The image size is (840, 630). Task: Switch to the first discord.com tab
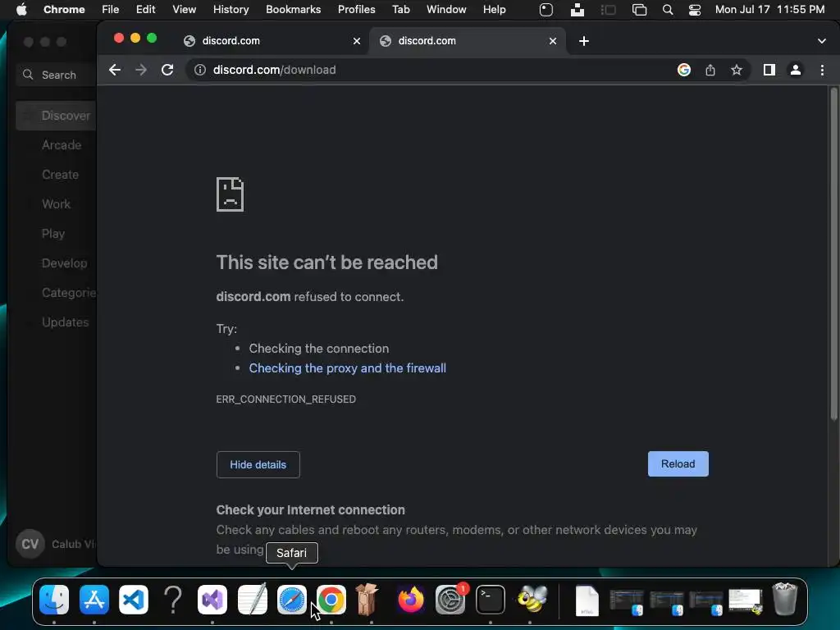pos(271,41)
